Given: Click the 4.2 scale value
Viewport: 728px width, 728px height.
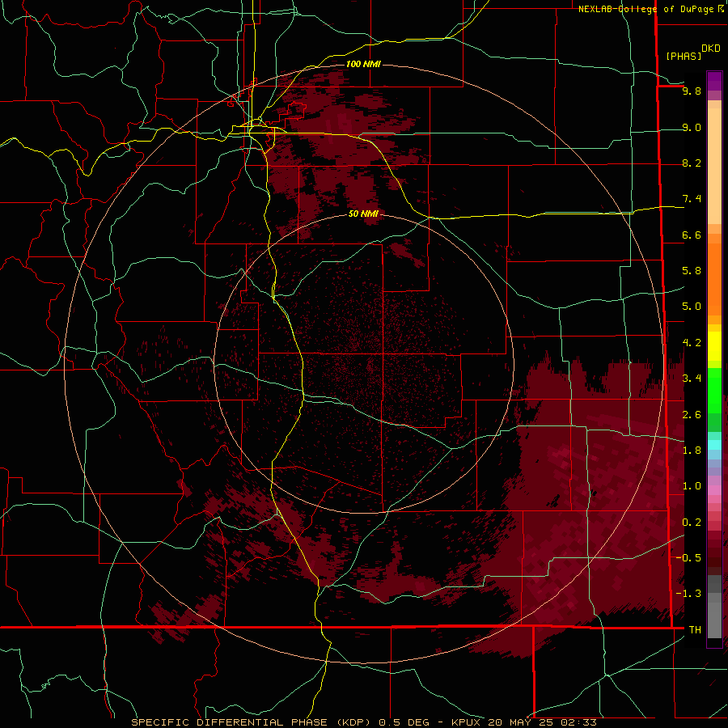Looking at the screenshot, I should pos(692,343).
